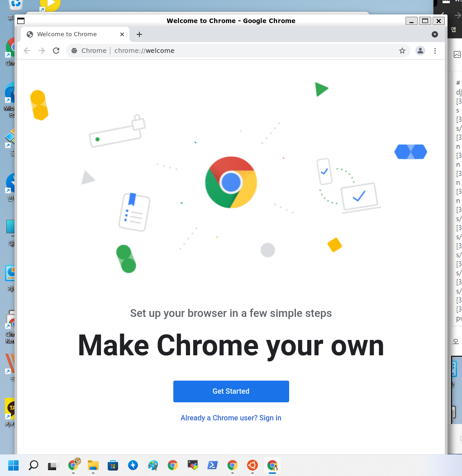Click Already a Chrome user? Sign in

tap(231, 418)
